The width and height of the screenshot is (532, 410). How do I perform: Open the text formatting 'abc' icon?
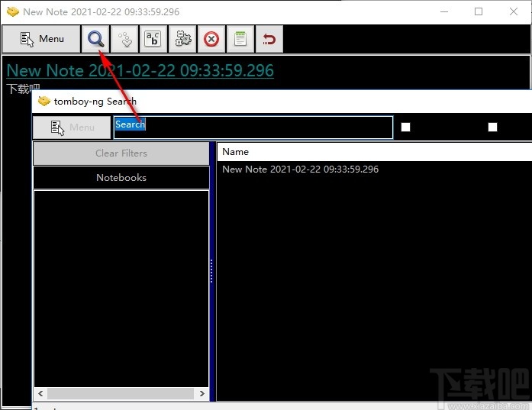pos(153,39)
